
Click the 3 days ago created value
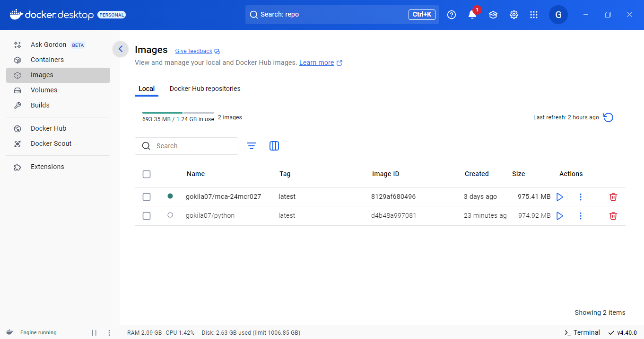click(480, 196)
